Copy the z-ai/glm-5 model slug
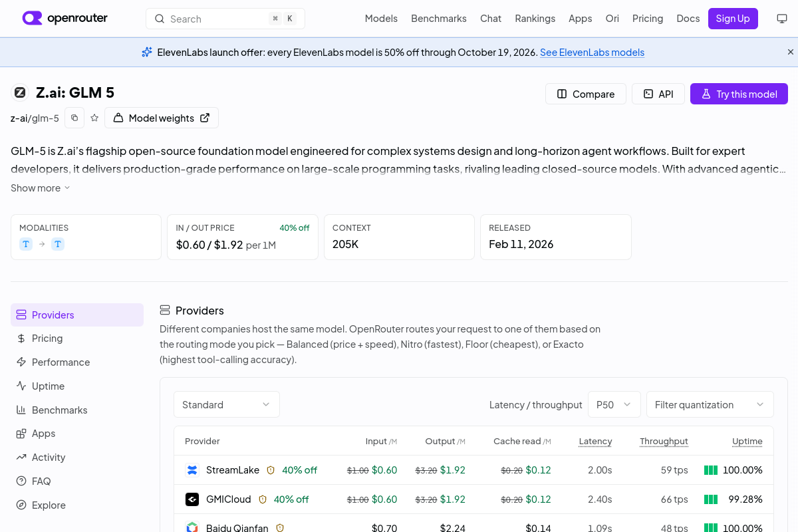Image resolution: width=798 pixels, height=532 pixels. (x=74, y=118)
